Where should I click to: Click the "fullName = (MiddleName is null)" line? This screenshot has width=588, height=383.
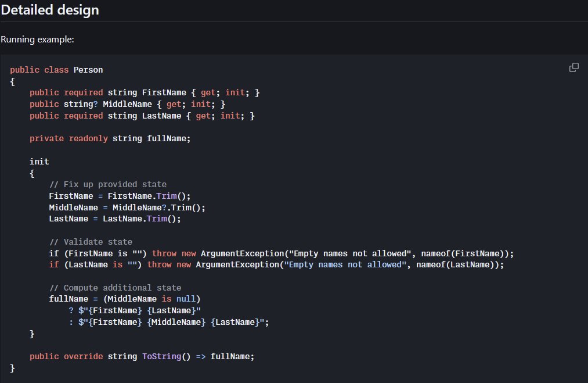coord(124,299)
